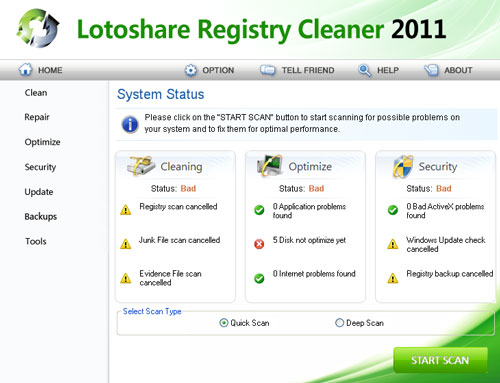This screenshot has width=500, height=383.
Task: Click the Optimize Status: Bad text
Action: pyautogui.click(x=301, y=189)
